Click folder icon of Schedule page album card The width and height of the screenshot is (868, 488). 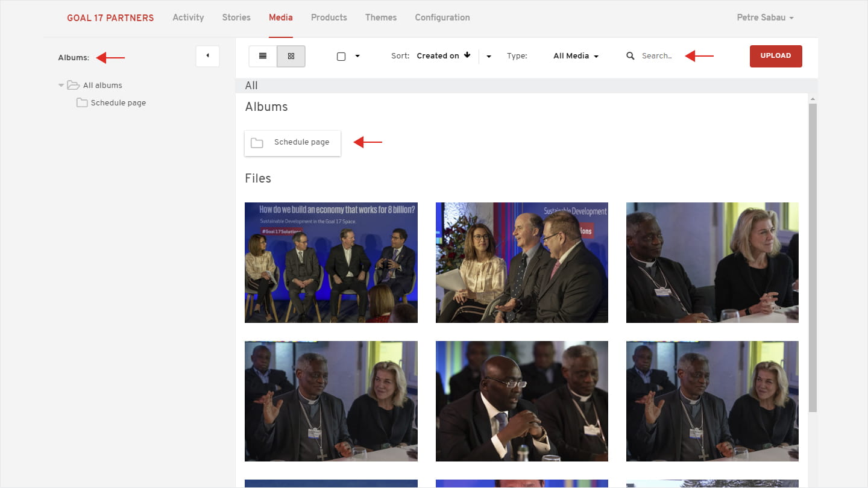[x=257, y=143]
